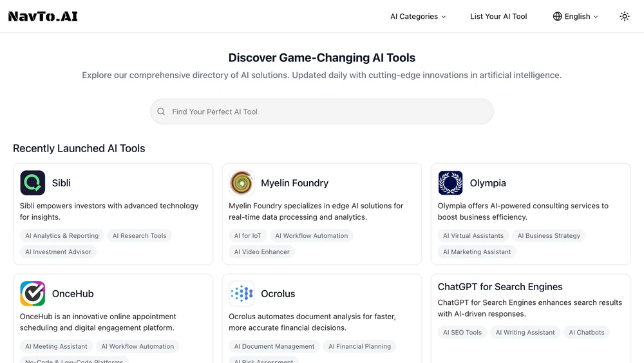Open the Olympia laurel logo icon
644x363 pixels.
coord(450,183)
